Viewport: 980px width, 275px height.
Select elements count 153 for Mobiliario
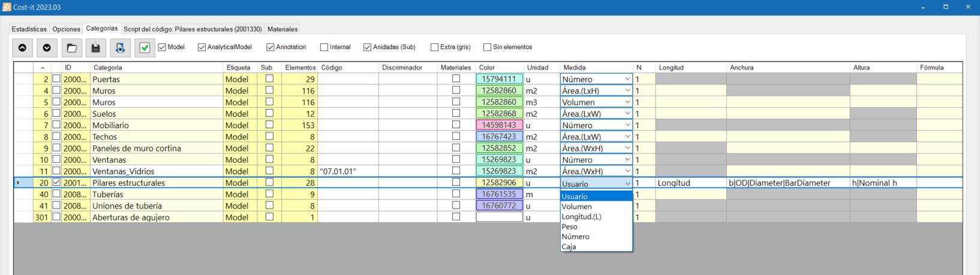(300, 125)
